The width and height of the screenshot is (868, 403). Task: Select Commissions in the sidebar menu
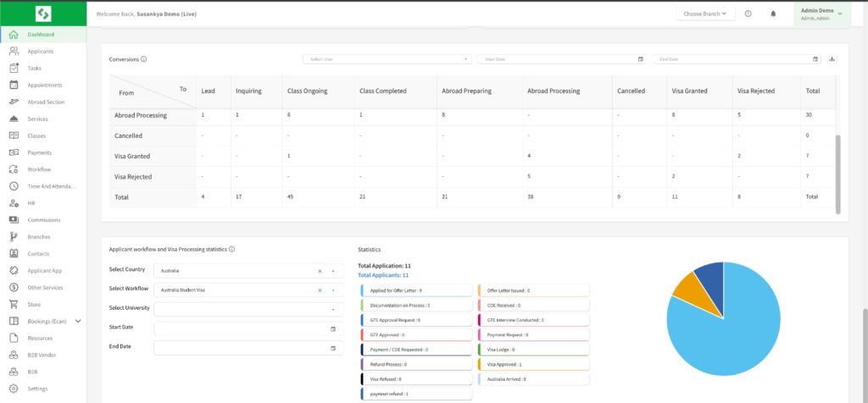coord(44,220)
